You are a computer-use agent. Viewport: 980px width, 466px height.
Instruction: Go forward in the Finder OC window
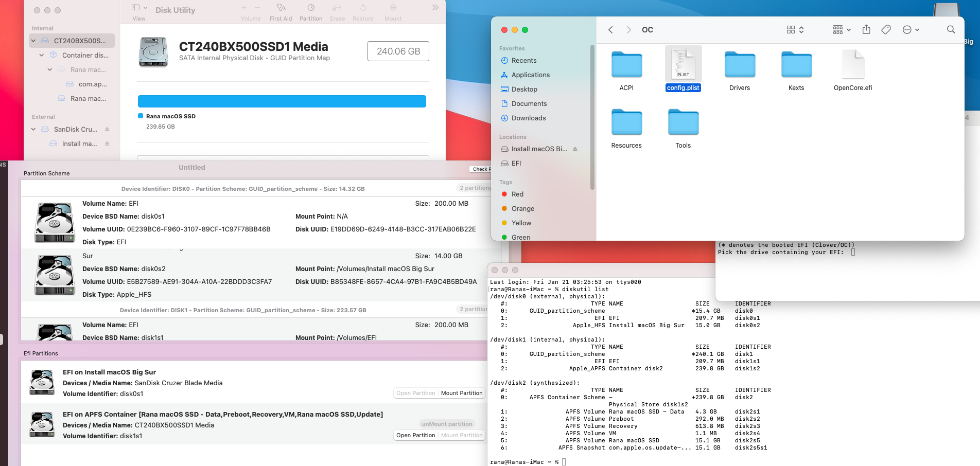point(628,30)
